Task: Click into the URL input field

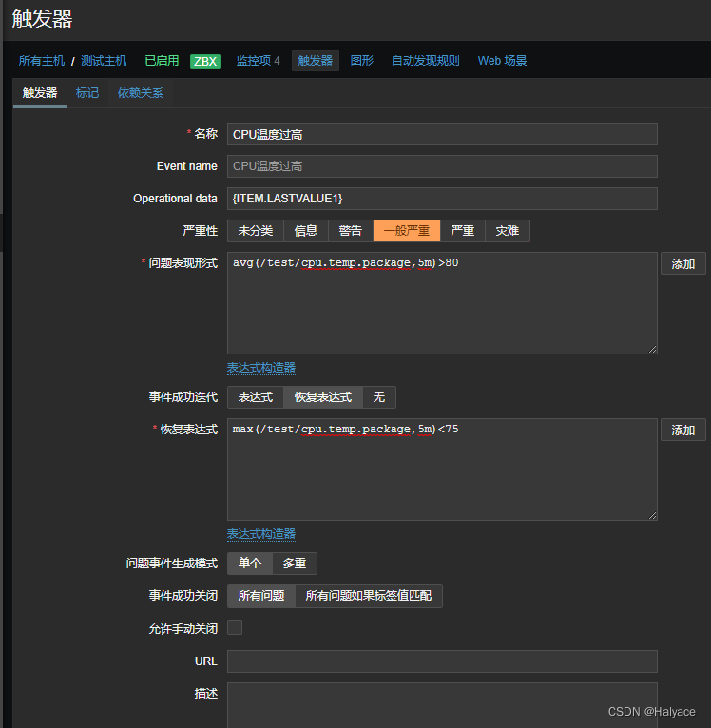Action: pyautogui.click(x=442, y=661)
